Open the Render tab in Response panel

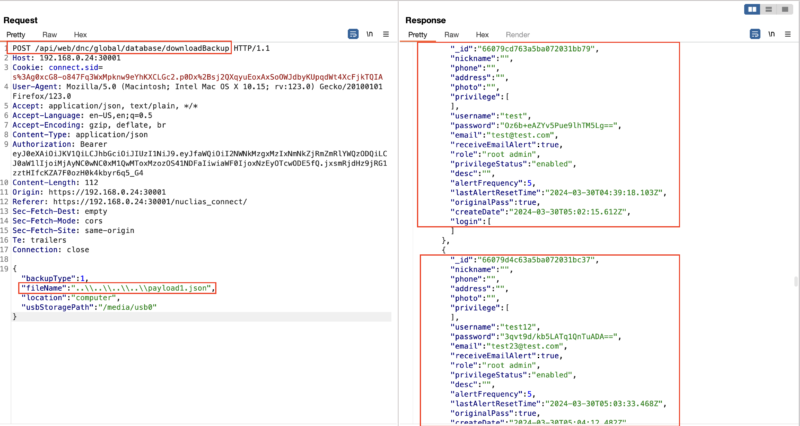pos(518,34)
